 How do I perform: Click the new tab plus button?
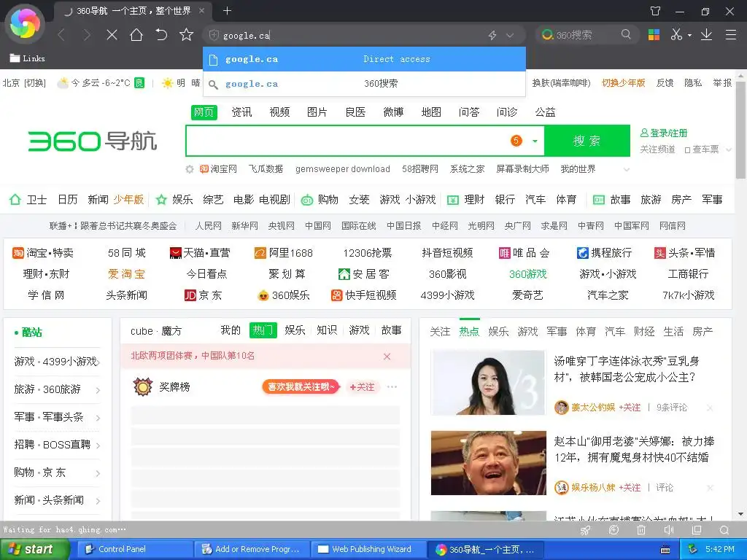click(x=228, y=11)
